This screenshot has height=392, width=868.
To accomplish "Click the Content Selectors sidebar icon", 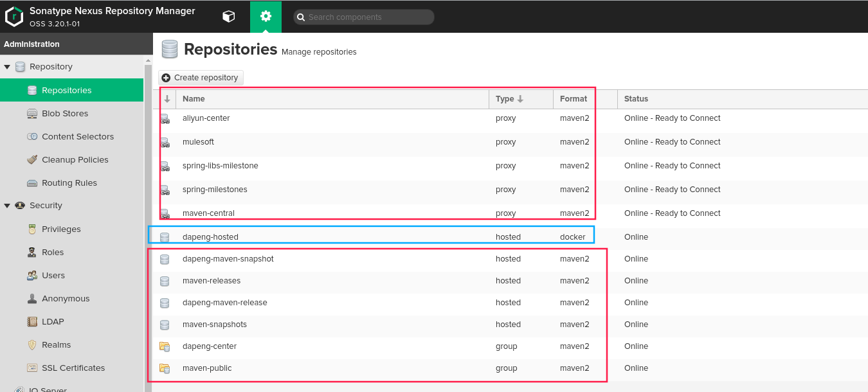I will (32, 136).
